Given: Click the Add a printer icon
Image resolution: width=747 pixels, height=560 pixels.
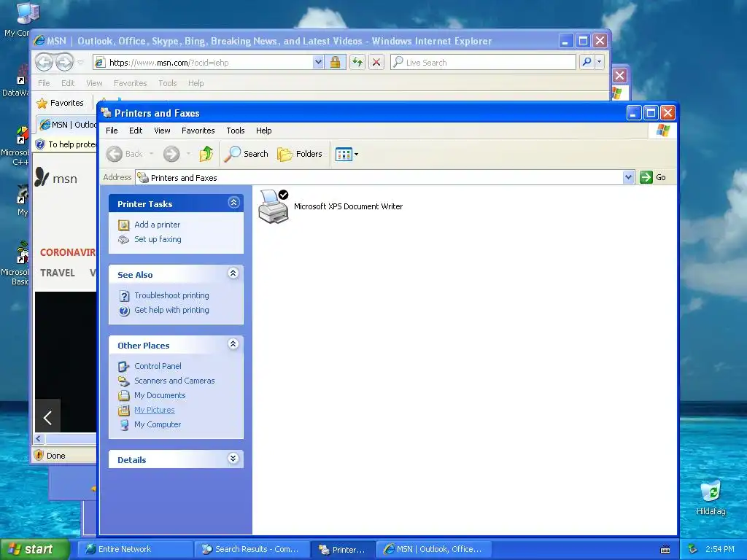Looking at the screenshot, I should [124, 225].
